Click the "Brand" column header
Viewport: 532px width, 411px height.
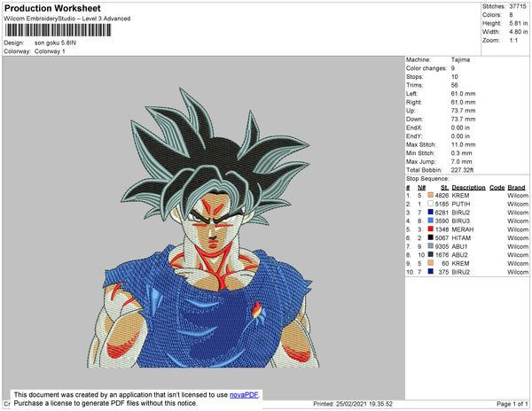click(516, 188)
